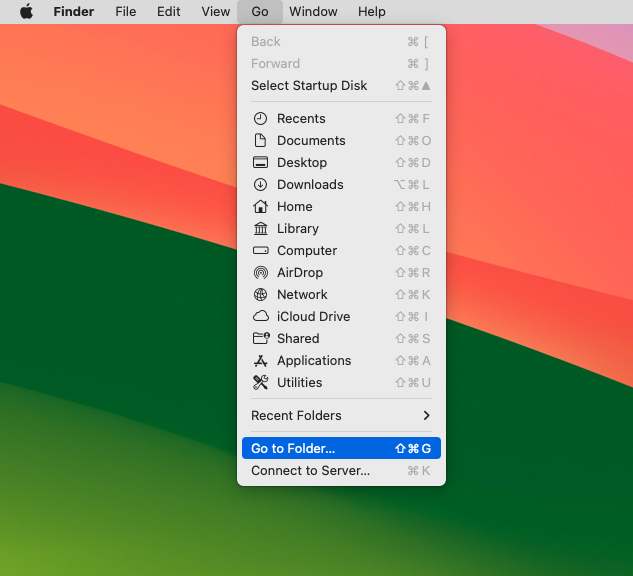Click the Downloads arrow icon

[x=260, y=184]
